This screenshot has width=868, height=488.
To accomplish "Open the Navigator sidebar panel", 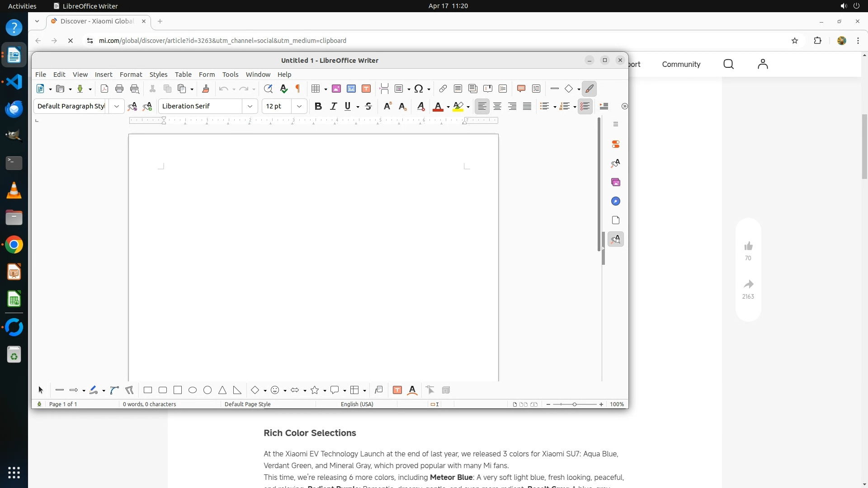I will click(x=616, y=201).
